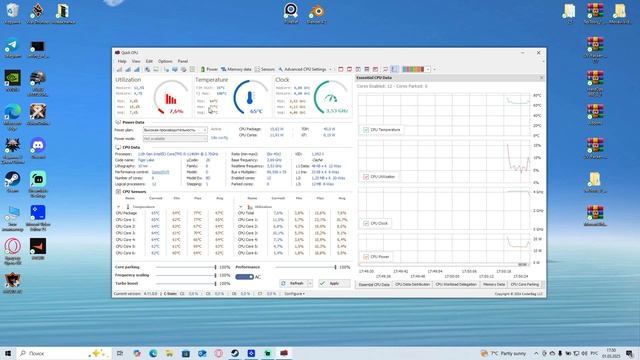Open the View menu

136,61
